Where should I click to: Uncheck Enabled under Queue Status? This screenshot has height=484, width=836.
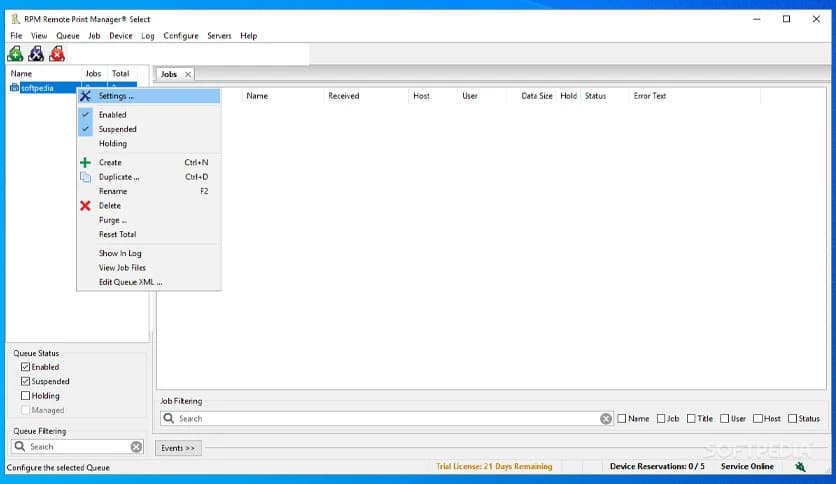click(25, 367)
